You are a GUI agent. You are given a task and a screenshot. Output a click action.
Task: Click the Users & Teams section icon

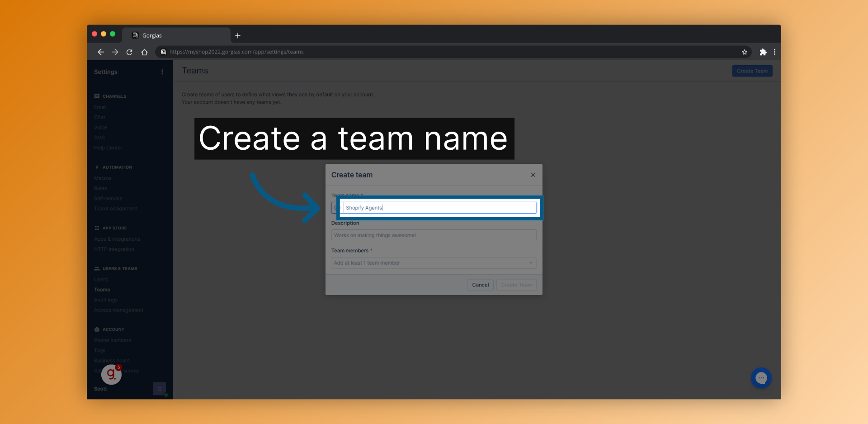97,269
